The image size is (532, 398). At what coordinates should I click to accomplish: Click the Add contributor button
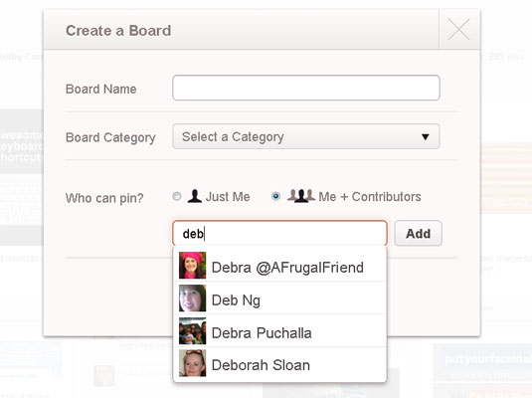click(x=418, y=233)
